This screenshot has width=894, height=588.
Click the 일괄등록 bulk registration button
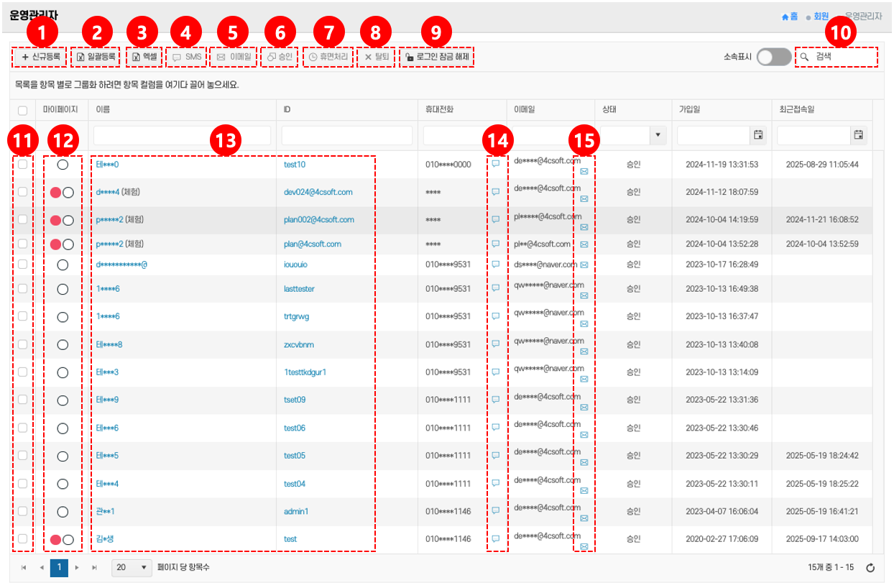98,56
